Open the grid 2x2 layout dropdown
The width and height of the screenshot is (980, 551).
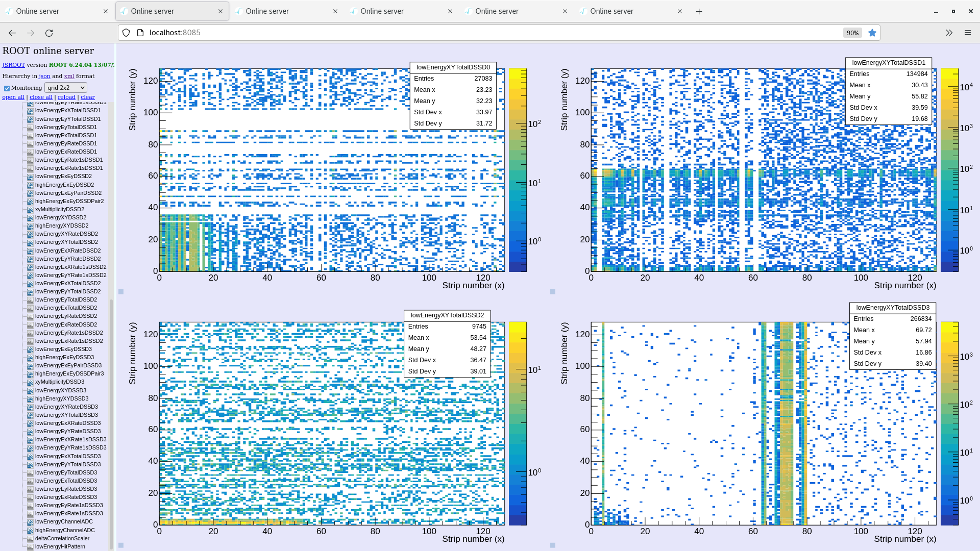65,87
